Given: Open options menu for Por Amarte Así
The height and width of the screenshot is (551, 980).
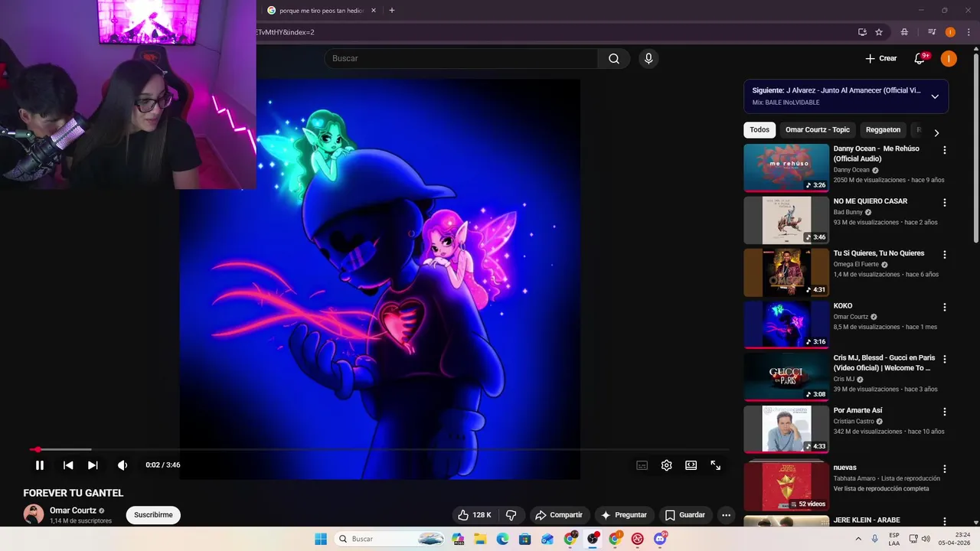Looking at the screenshot, I should pos(944,412).
